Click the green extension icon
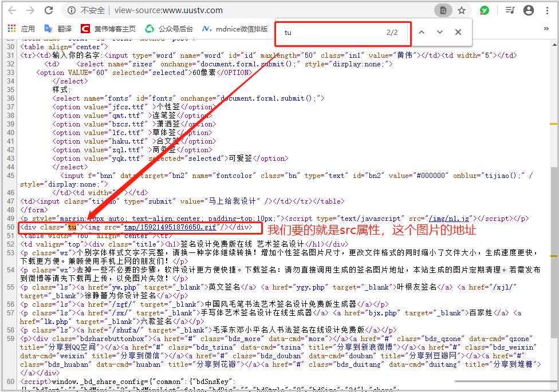This screenshot has width=559, height=392. pyautogui.click(x=484, y=10)
